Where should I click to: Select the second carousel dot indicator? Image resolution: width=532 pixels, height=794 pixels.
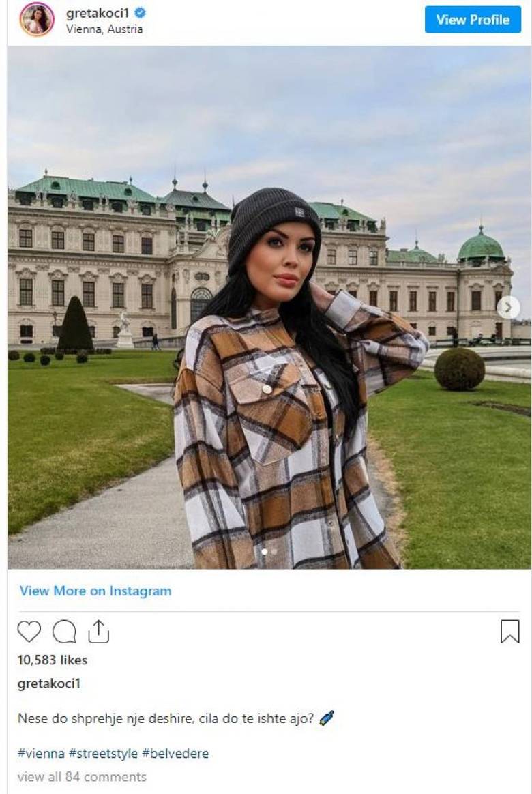(274, 551)
